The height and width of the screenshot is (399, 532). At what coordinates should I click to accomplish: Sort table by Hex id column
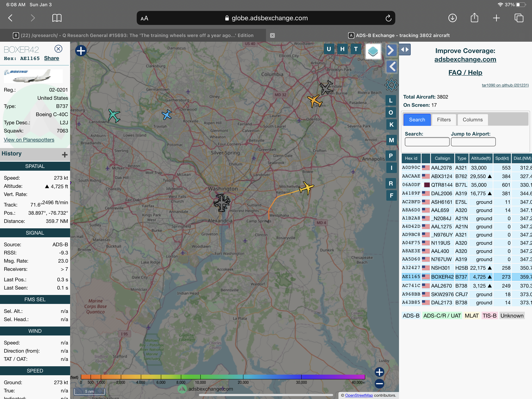(411, 158)
